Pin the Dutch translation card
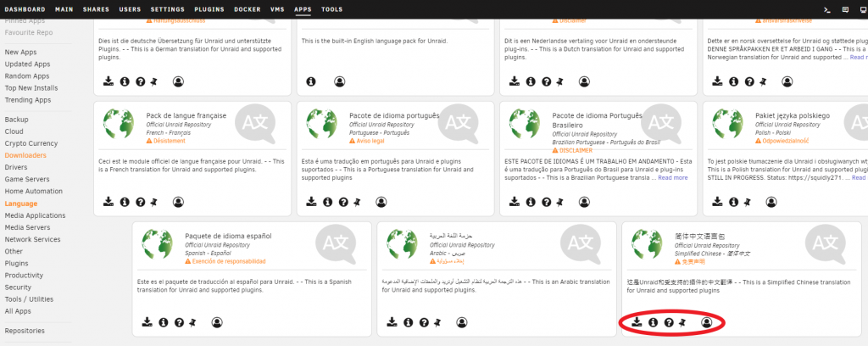868x346 pixels. point(560,82)
